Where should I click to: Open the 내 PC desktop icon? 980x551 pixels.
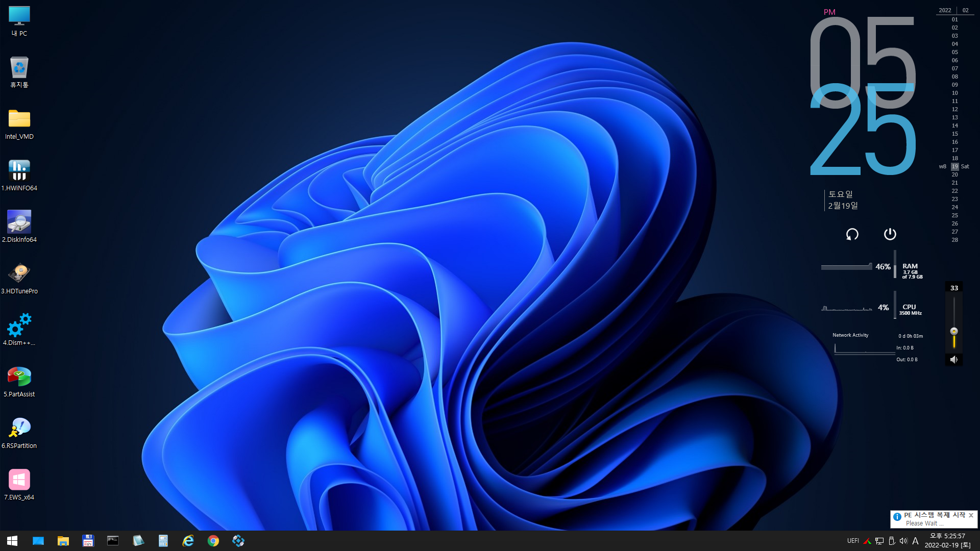tap(19, 21)
